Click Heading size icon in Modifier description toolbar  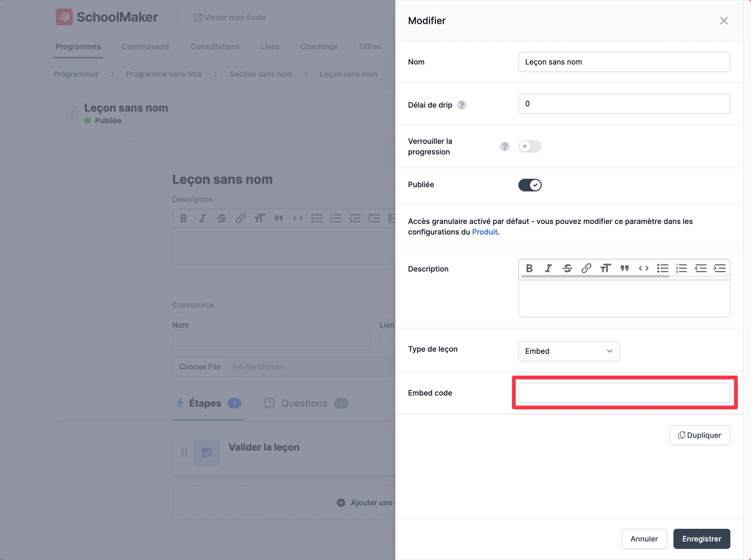pyautogui.click(x=605, y=268)
